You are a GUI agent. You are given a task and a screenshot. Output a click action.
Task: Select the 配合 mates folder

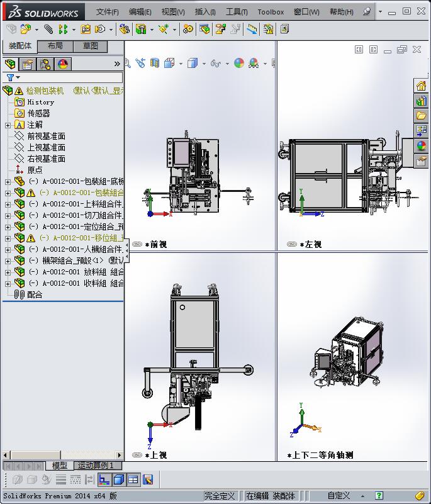click(35, 294)
